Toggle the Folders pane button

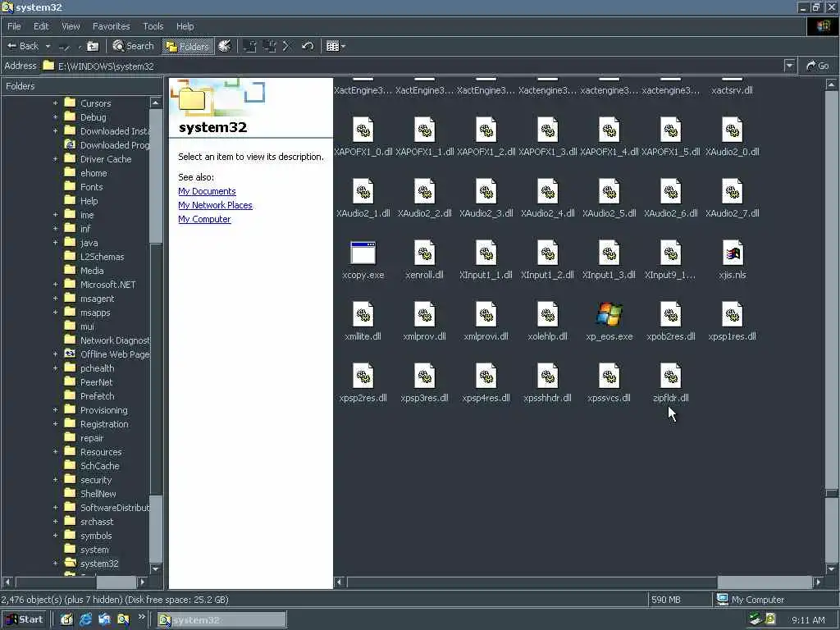(188, 46)
